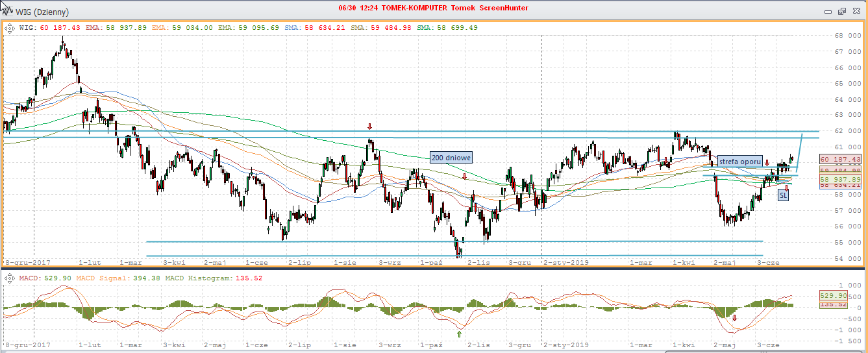
Task: Click the red down arrow below the 200 dniowe label
Action: pyautogui.click(x=465, y=176)
